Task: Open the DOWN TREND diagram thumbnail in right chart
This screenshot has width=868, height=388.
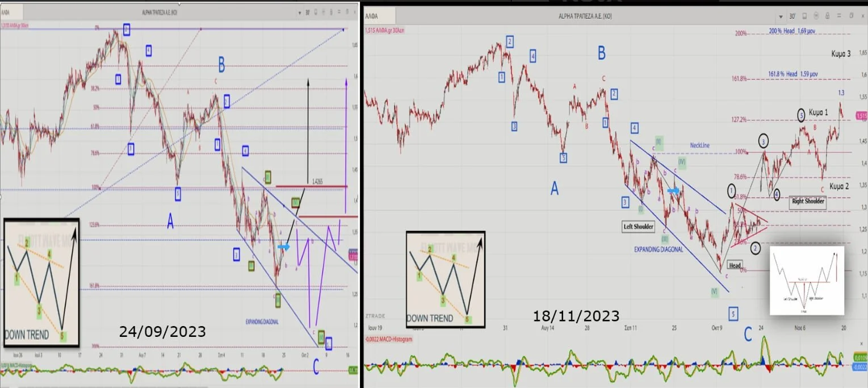Action: coord(446,279)
